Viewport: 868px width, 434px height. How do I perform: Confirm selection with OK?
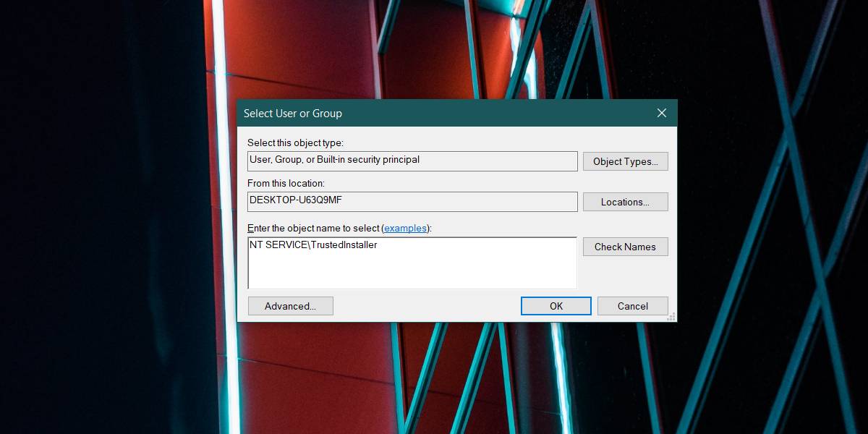tap(556, 306)
